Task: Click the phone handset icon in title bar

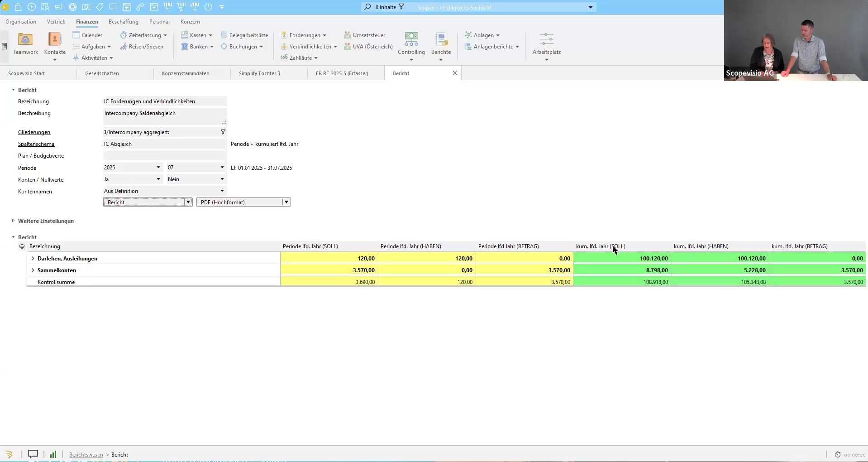Action: coord(140,7)
